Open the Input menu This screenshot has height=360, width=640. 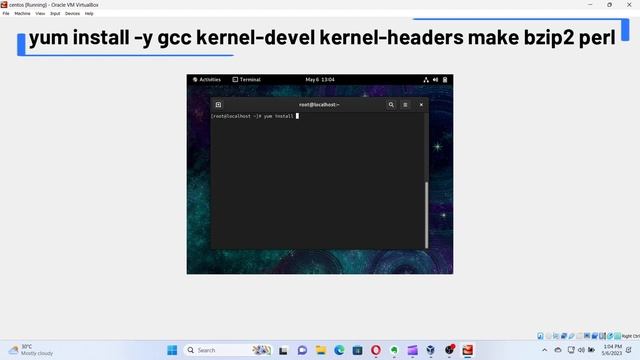(55, 13)
